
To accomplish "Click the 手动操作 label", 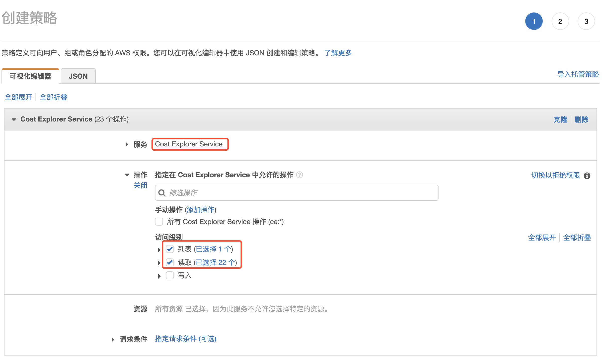I will (169, 210).
